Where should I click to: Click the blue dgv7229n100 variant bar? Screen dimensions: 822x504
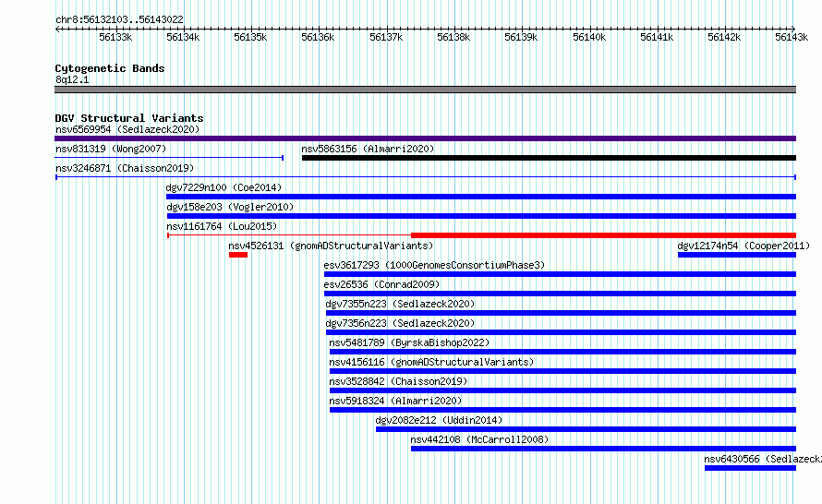click(481, 197)
